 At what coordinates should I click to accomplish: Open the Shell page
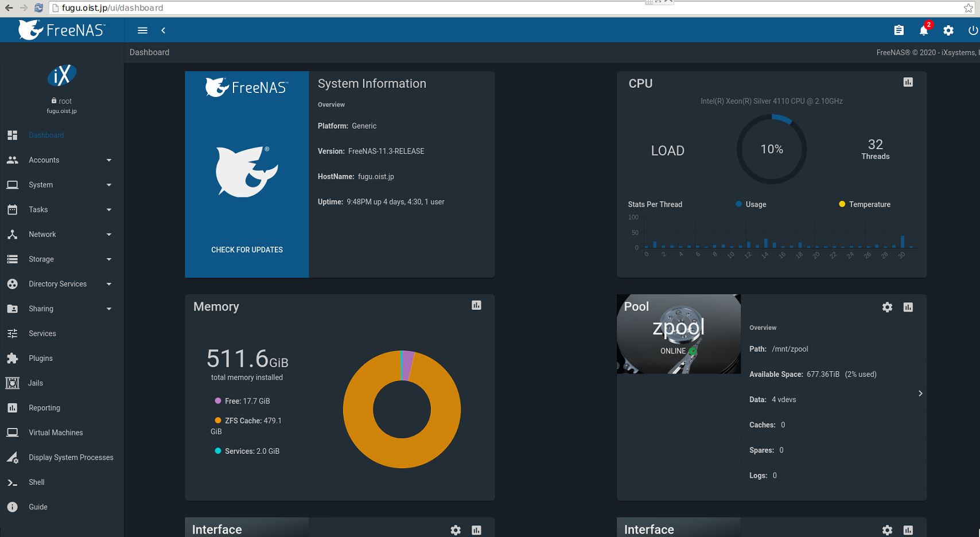click(x=37, y=482)
